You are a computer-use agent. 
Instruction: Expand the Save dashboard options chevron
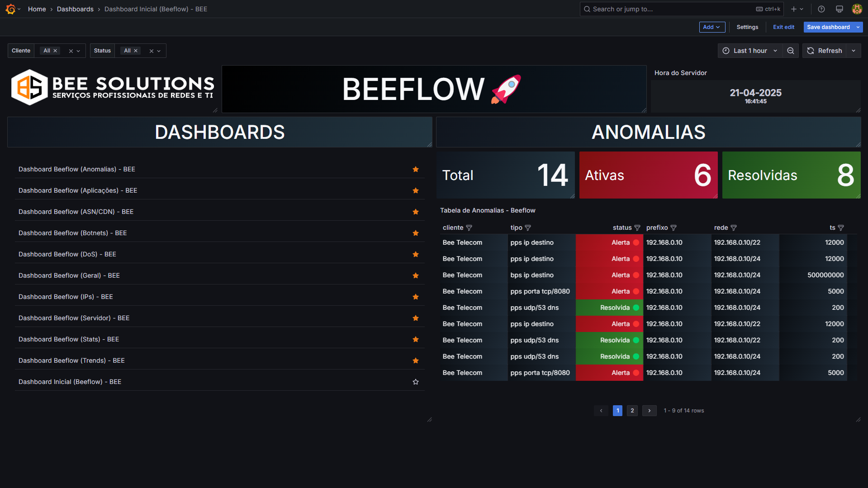click(858, 27)
